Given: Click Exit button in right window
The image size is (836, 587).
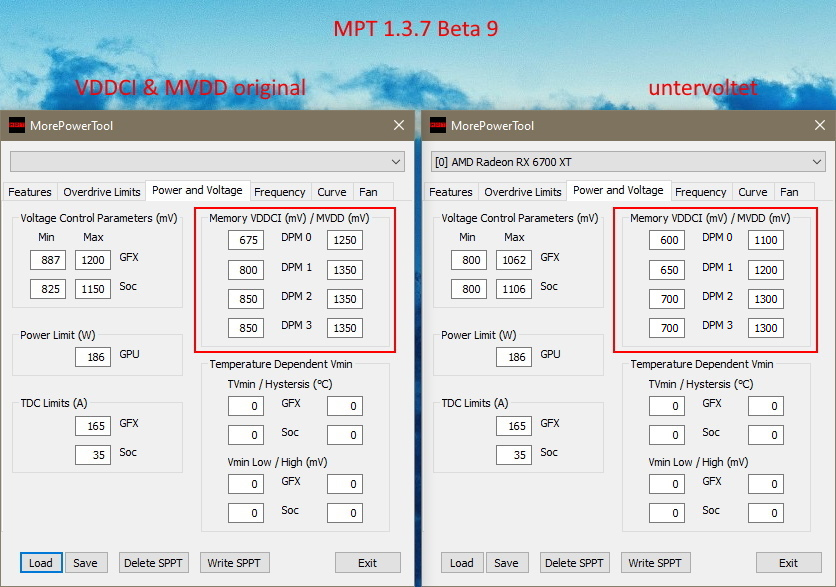Looking at the screenshot, I should 789,563.
